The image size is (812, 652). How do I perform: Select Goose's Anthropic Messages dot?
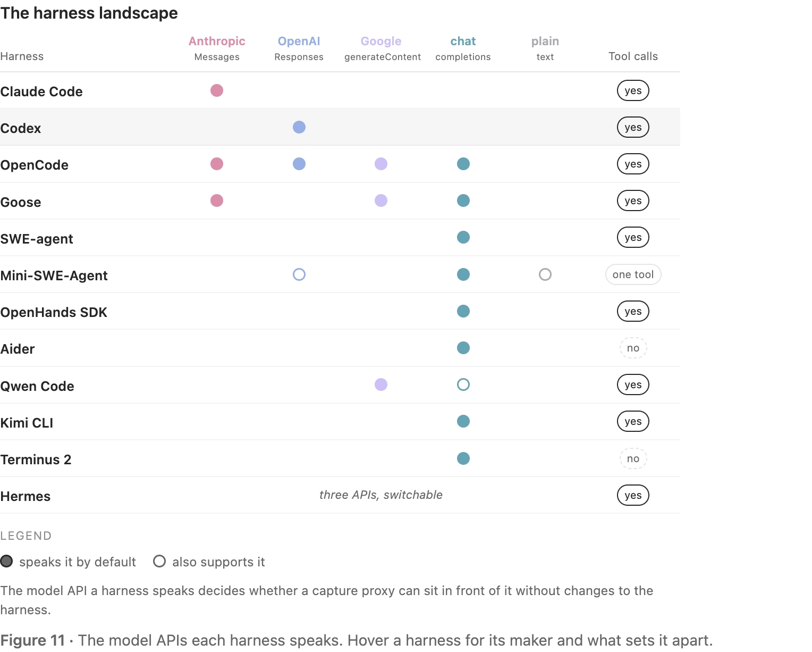pyautogui.click(x=217, y=200)
